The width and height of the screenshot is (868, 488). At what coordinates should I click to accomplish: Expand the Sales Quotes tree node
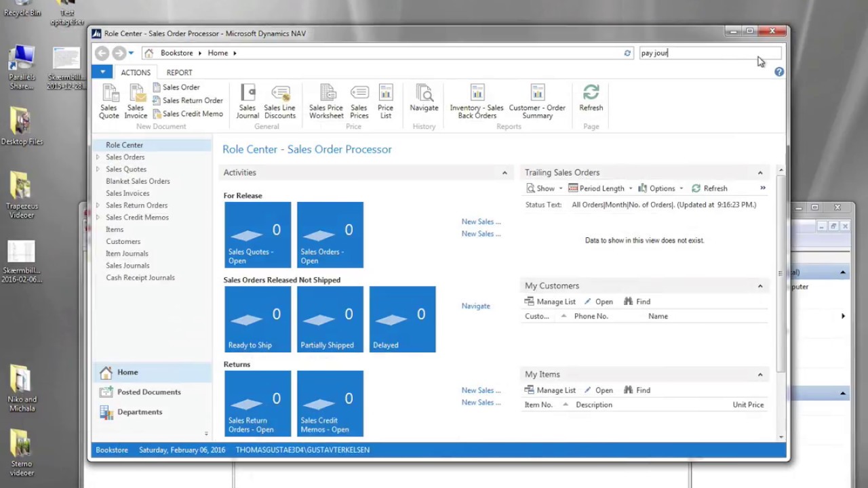click(x=98, y=169)
